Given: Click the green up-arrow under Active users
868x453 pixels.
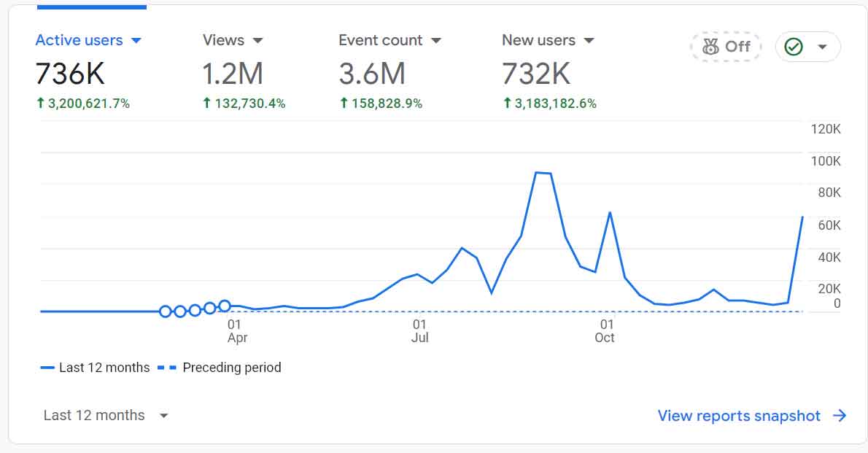Looking at the screenshot, I should pyautogui.click(x=40, y=104).
